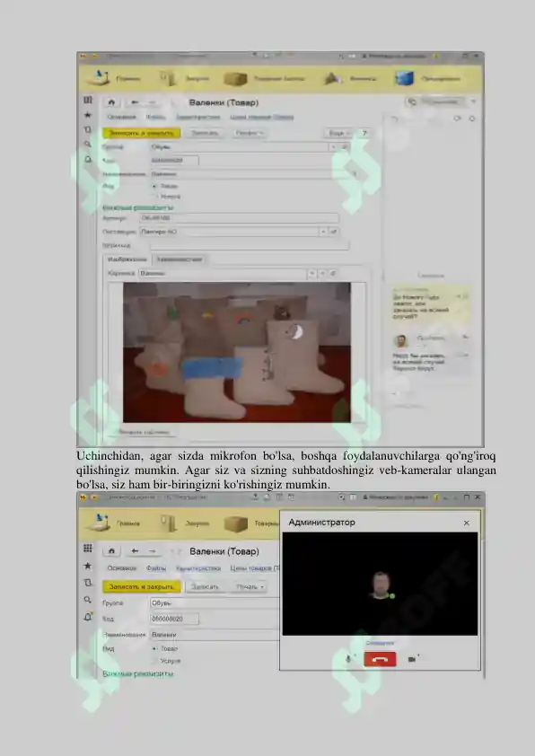Expand the Поставщик dropdown arrow in upper screenshot

(x=323, y=232)
